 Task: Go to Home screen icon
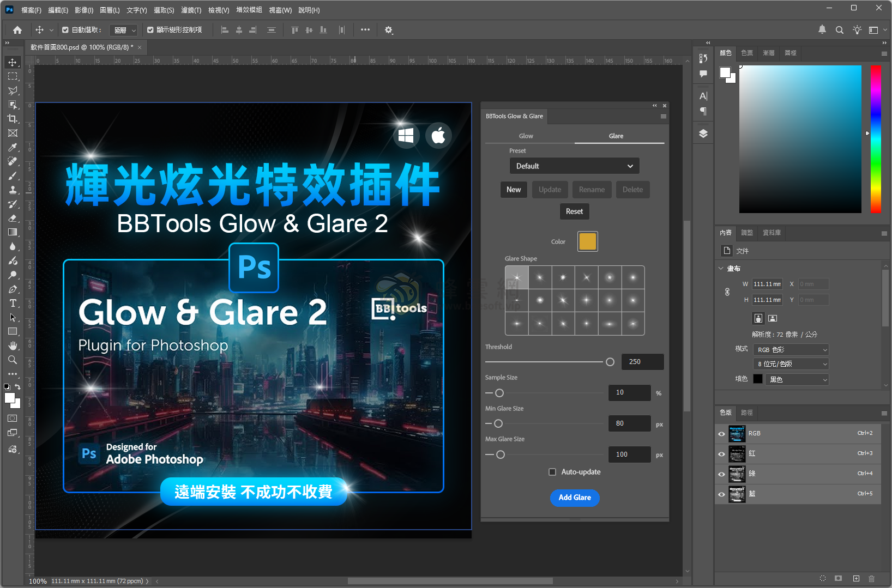coord(17,30)
